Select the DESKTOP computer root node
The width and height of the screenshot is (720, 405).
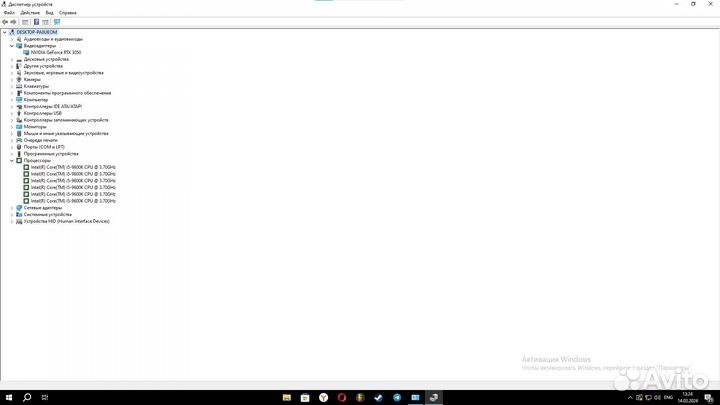click(x=37, y=32)
